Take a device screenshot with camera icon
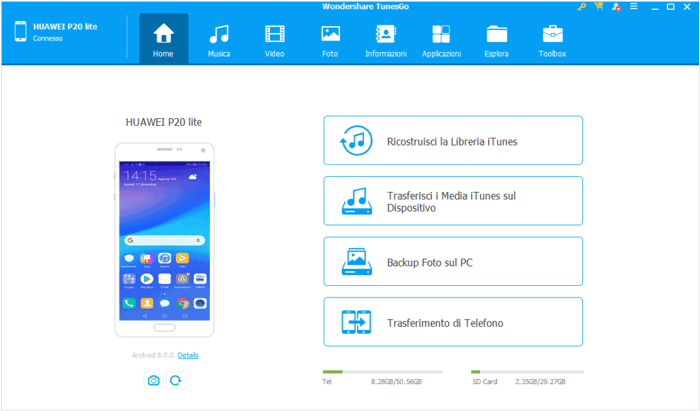 pyautogui.click(x=153, y=380)
